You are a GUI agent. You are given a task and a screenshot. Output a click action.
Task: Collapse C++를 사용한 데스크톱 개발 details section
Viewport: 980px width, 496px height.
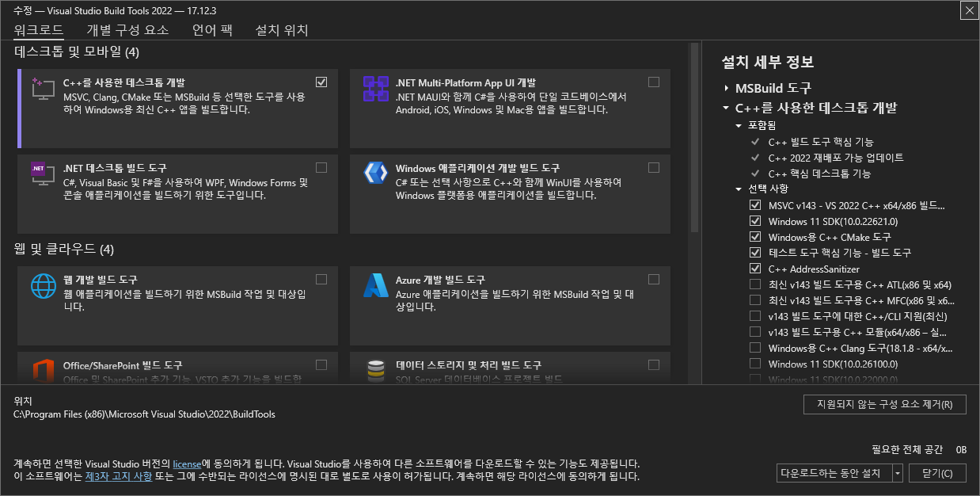[726, 108]
